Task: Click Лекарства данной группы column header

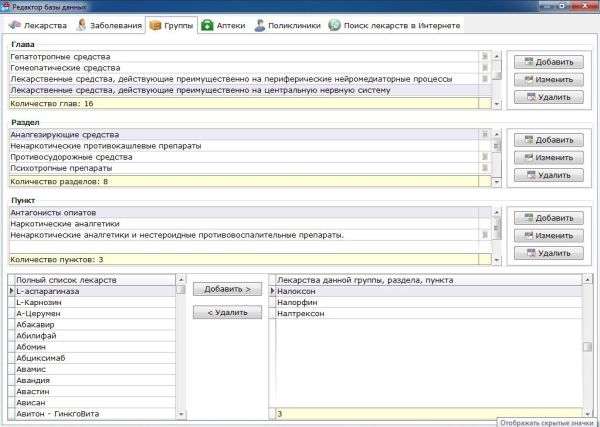Action: (429, 280)
